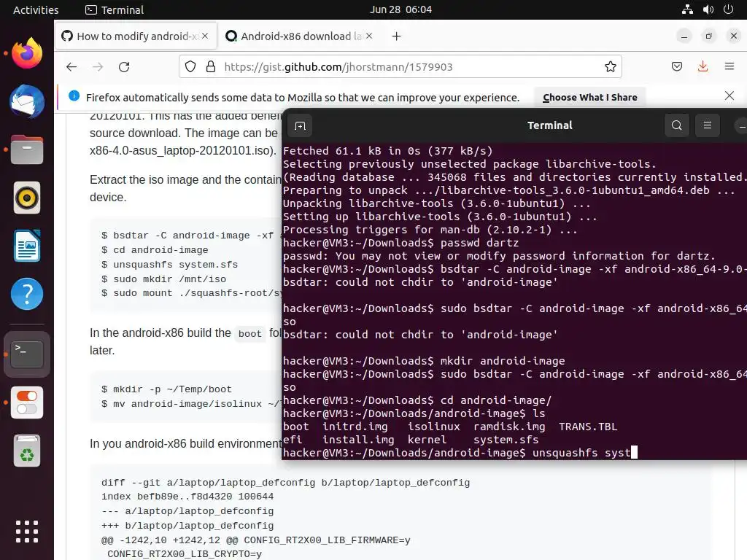Click 'install.img' in the terminal listing
This screenshot has width=747, height=560.
pos(358,440)
